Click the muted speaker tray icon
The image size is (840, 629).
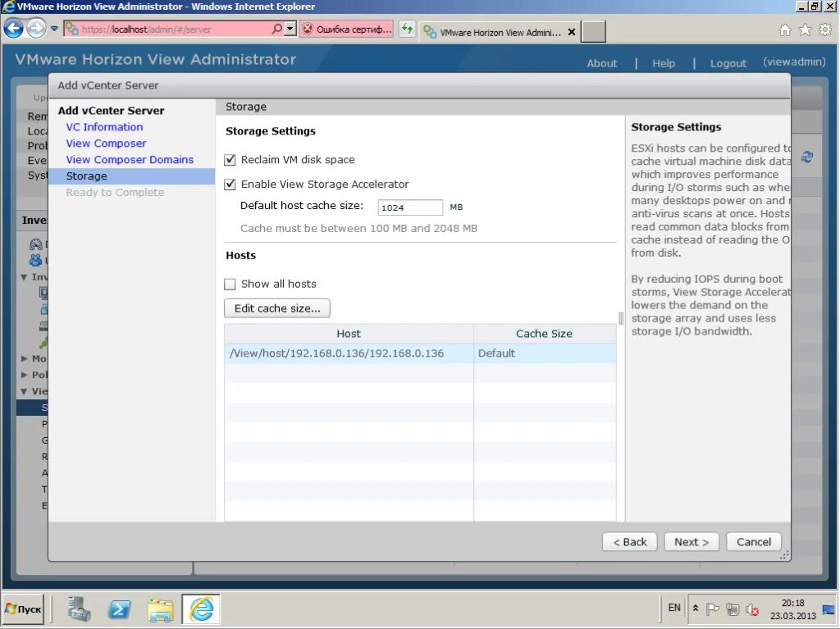tap(752, 609)
